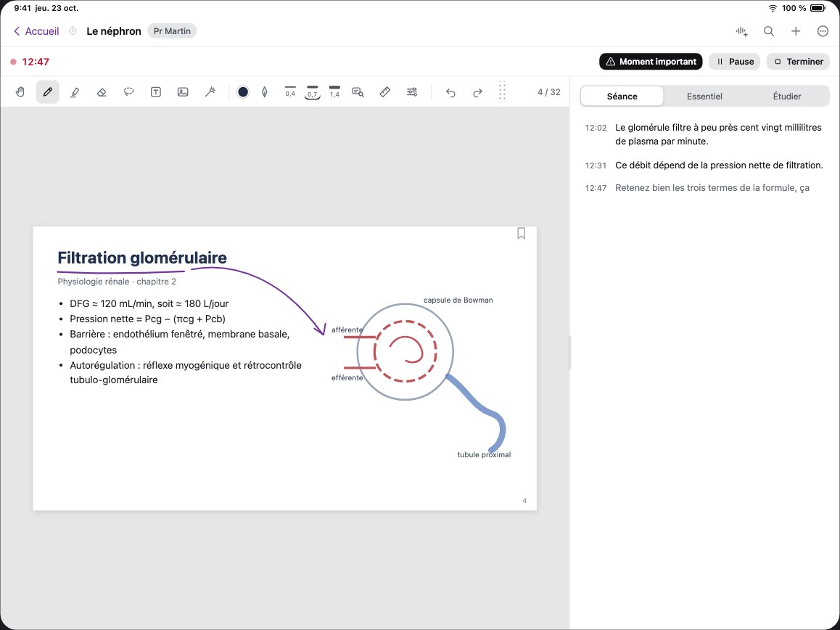Switch to the Séance tab
This screenshot has height=630, width=840.
622,97
